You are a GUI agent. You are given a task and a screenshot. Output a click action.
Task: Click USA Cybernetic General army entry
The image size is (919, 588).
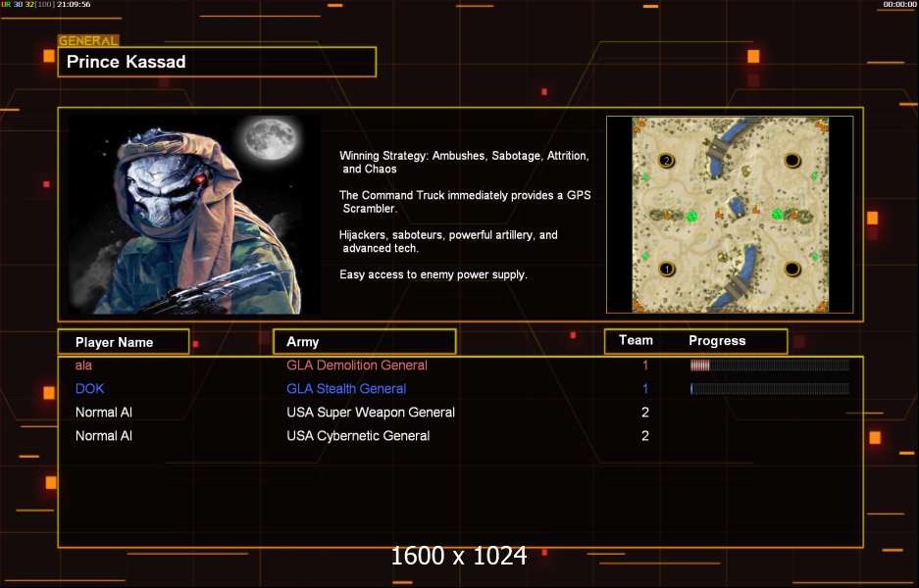point(358,436)
